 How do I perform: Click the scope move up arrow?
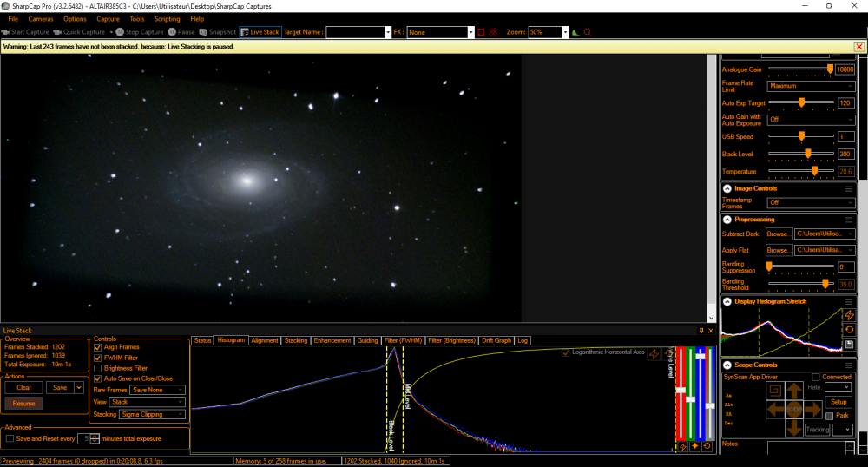tap(794, 391)
